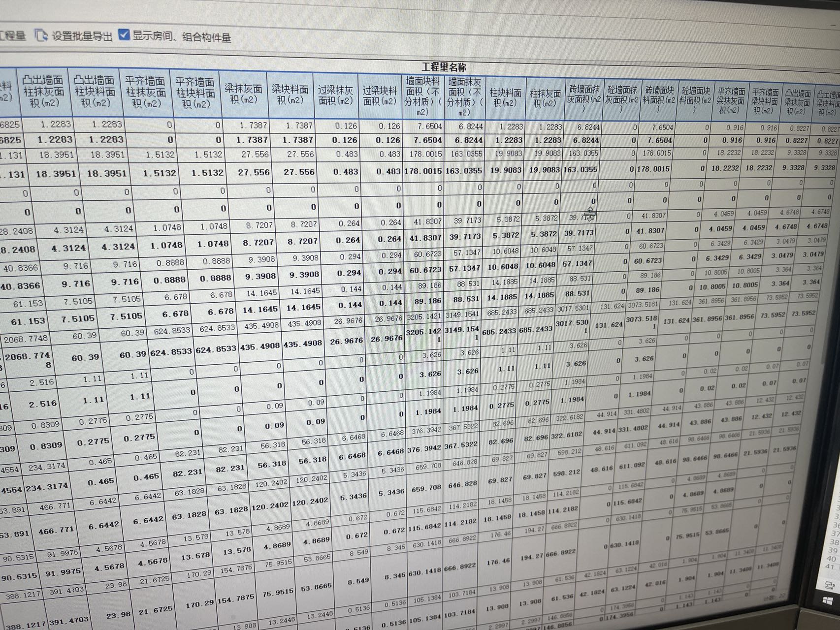Image resolution: width=840 pixels, height=630 pixels.
Task: Select column header 凸出墙面柱块料面积(m2)
Action: click(x=95, y=92)
